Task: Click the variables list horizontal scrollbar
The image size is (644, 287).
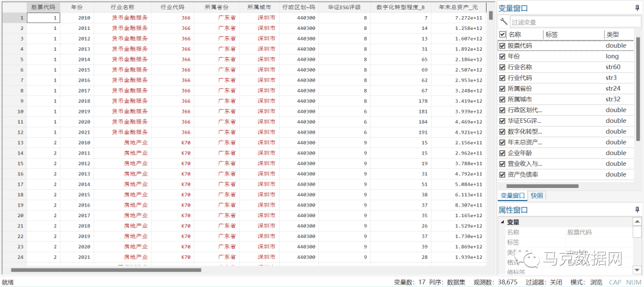Action: click(x=542, y=186)
